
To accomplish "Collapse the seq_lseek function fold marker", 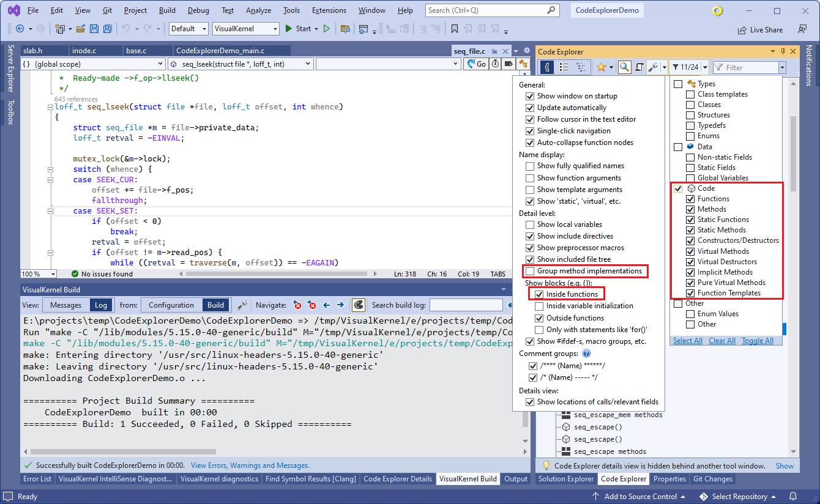I will click(x=50, y=107).
